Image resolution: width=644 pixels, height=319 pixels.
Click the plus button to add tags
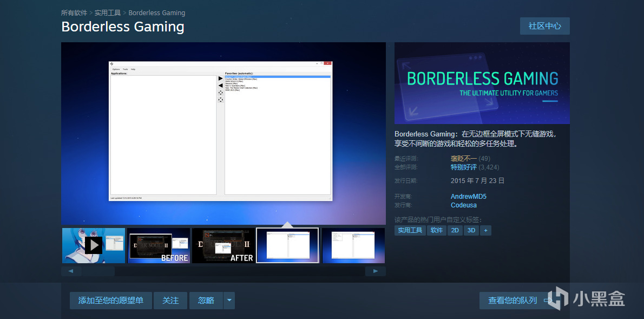[x=485, y=230]
